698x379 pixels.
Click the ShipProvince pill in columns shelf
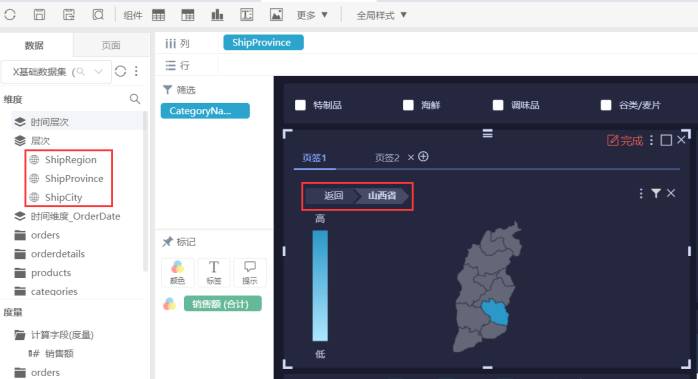pos(263,42)
